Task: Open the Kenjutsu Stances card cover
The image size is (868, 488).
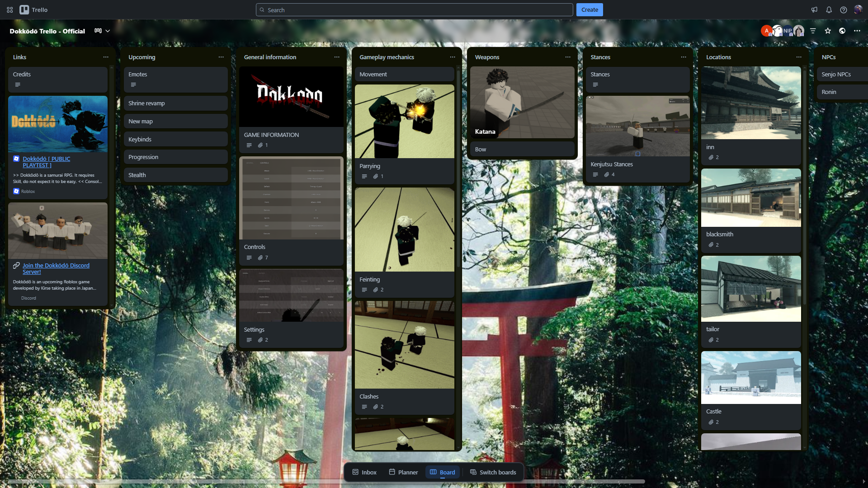Action: (x=637, y=126)
